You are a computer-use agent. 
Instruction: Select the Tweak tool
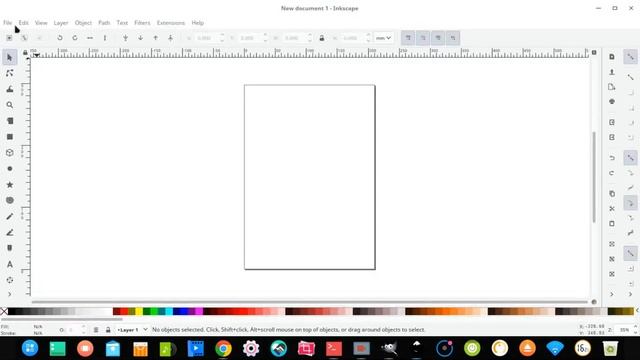pyautogui.click(x=10, y=89)
